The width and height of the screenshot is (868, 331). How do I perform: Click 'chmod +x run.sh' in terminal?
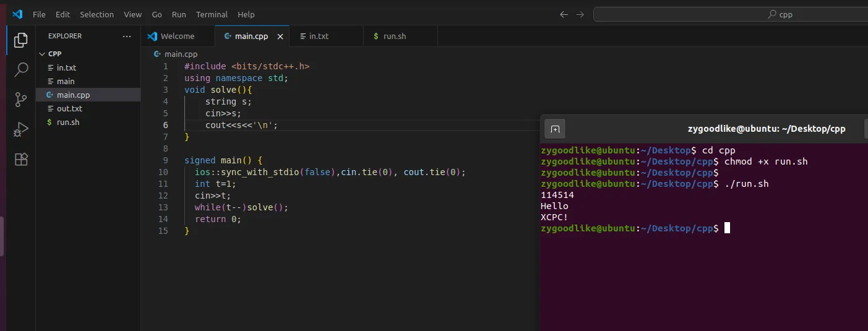pos(766,161)
